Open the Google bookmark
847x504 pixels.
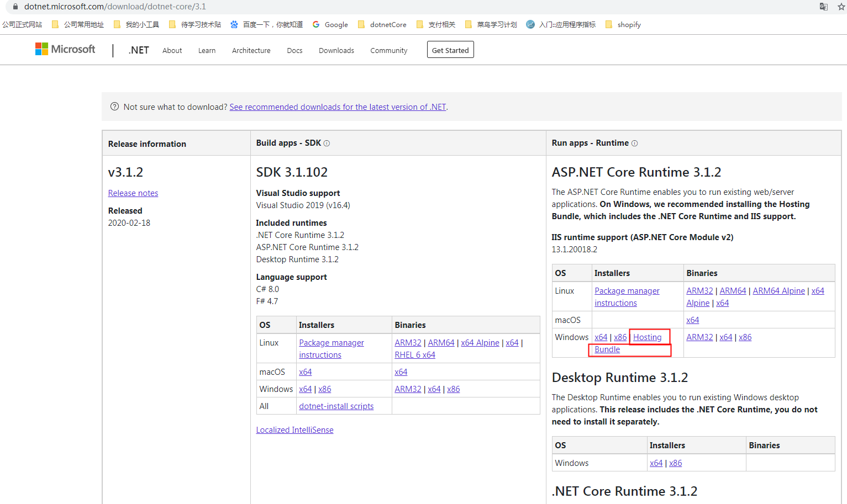pyautogui.click(x=330, y=25)
